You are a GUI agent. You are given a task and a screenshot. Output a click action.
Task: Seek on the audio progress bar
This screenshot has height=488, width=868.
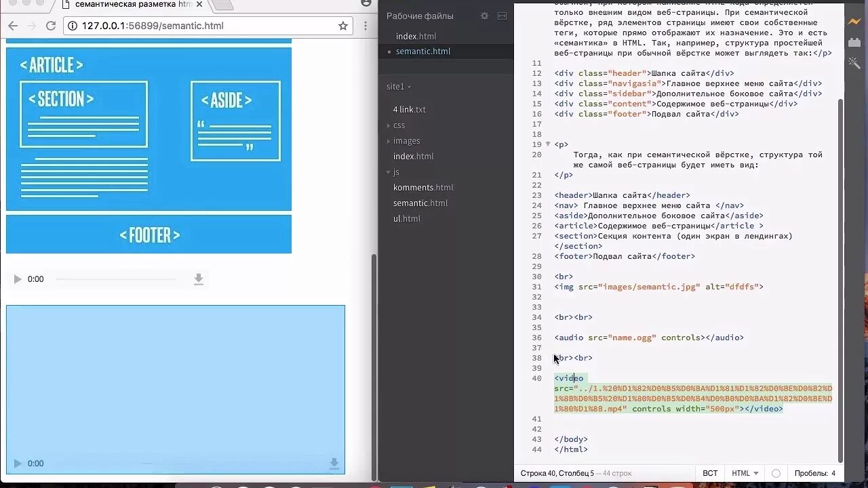[115, 279]
